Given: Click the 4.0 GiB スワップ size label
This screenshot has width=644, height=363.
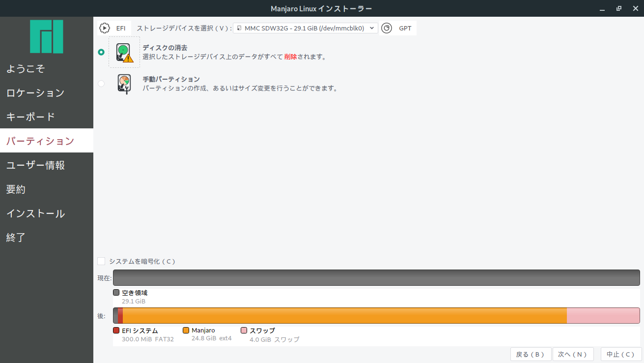Looking at the screenshot, I should tap(274, 339).
